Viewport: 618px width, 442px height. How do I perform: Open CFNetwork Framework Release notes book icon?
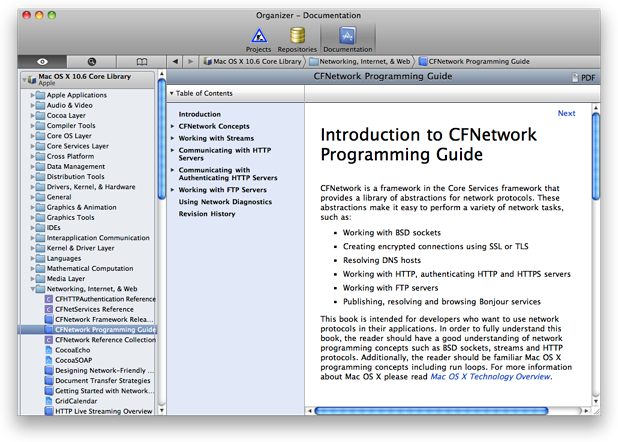(49, 320)
